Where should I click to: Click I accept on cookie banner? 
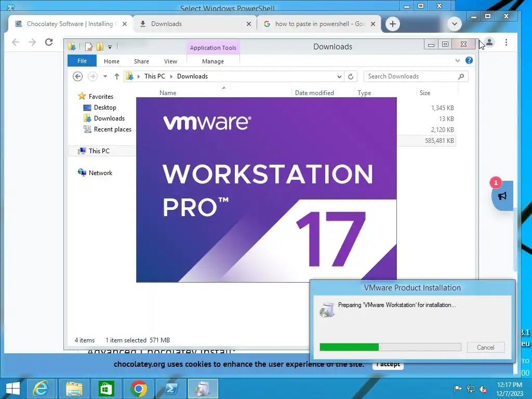click(x=388, y=364)
